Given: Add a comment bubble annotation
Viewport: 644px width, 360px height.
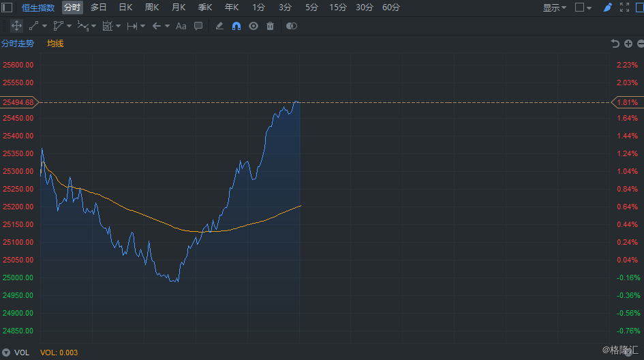Looking at the screenshot, I should click(198, 26).
